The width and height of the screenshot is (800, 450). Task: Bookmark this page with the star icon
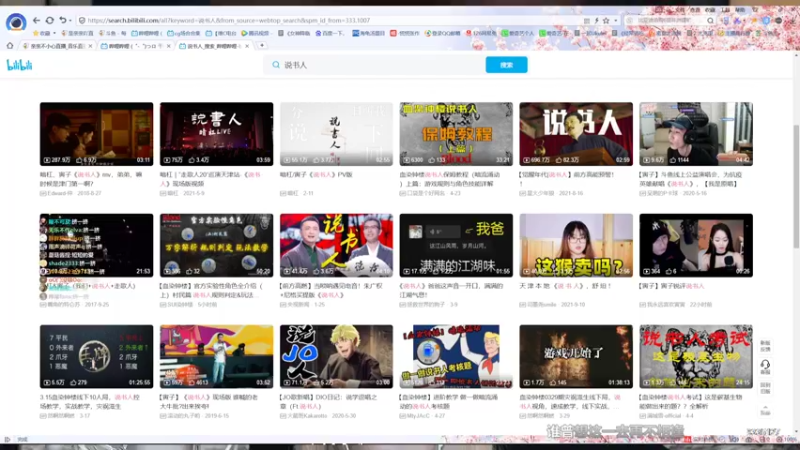[x=606, y=20]
